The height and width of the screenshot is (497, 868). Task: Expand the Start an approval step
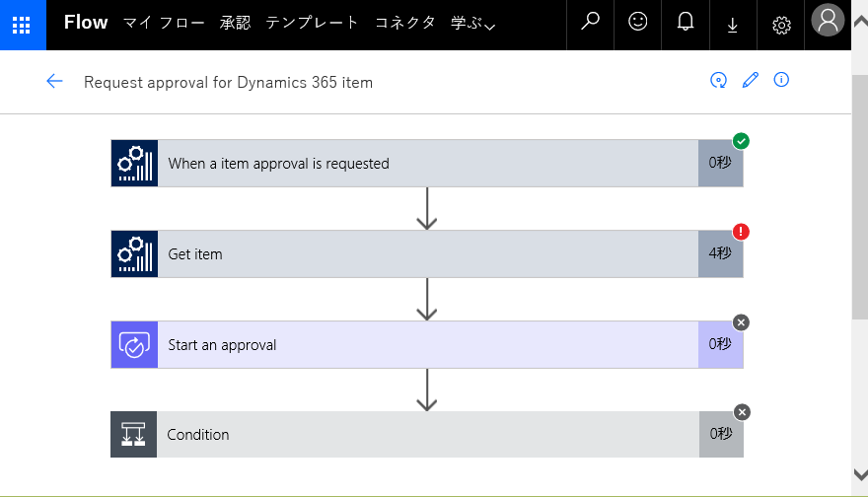click(x=427, y=345)
